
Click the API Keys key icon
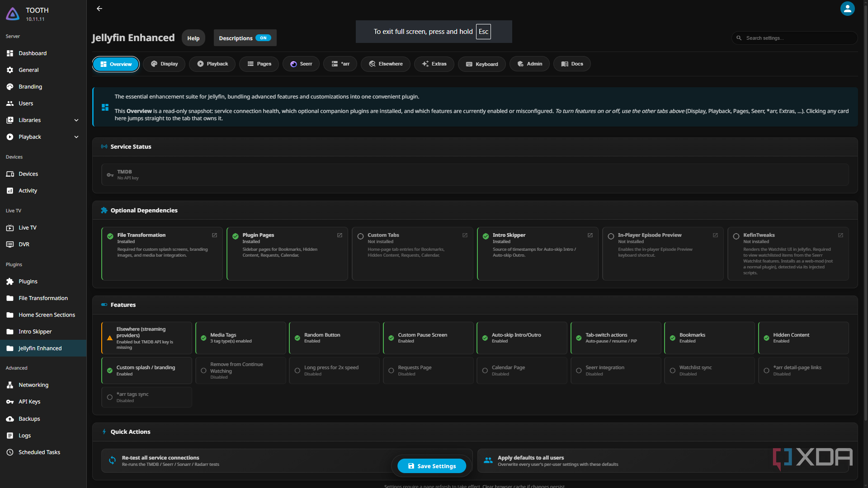tap(10, 402)
